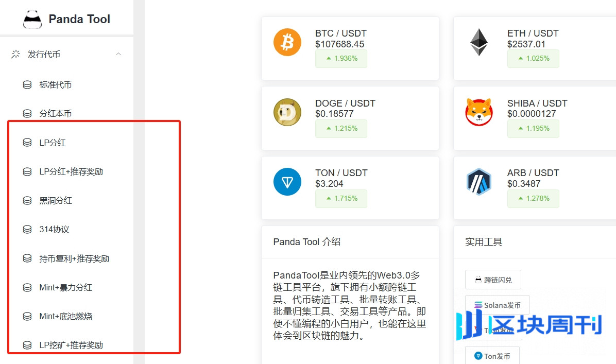The height and width of the screenshot is (364, 616).
Task: Click the Dogecoin icon
Action: 287,112
